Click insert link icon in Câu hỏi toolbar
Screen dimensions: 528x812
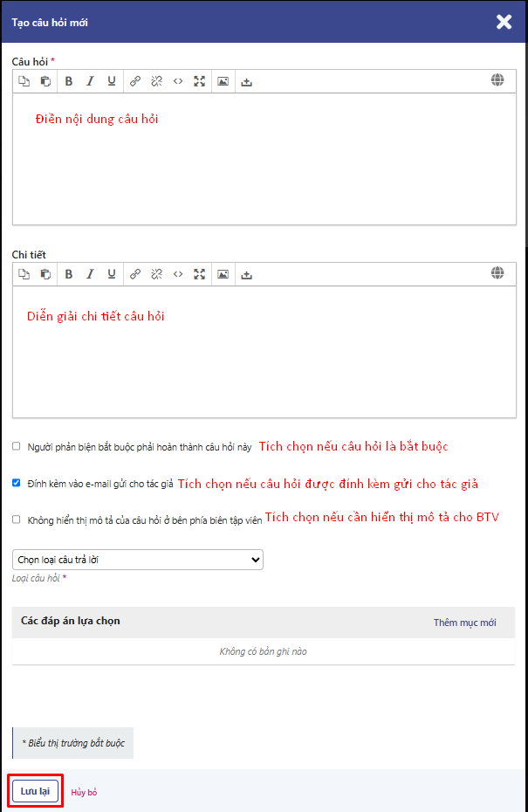tap(135, 81)
